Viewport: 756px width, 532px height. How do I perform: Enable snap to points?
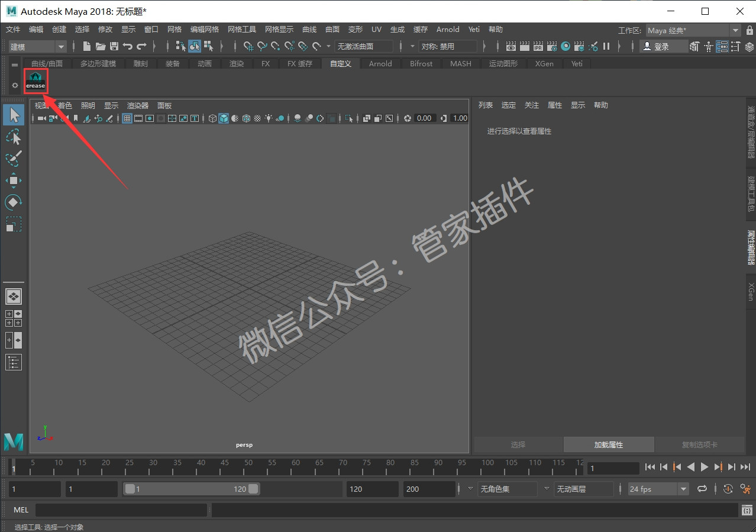276,46
